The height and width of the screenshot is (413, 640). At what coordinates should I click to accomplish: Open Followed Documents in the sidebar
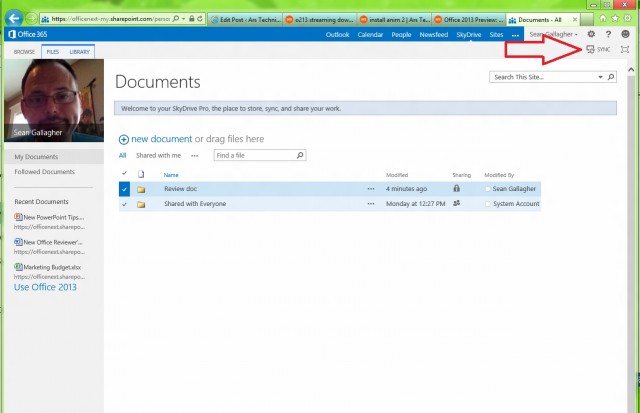click(x=44, y=172)
